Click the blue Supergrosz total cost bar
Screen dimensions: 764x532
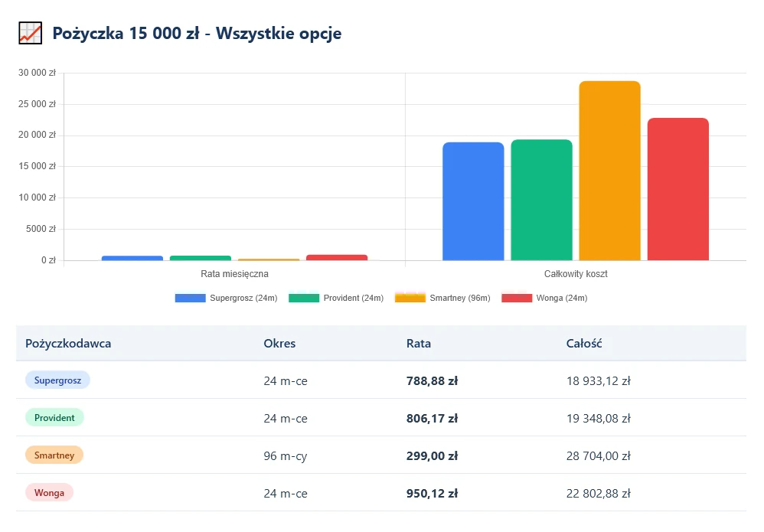pyautogui.click(x=473, y=201)
